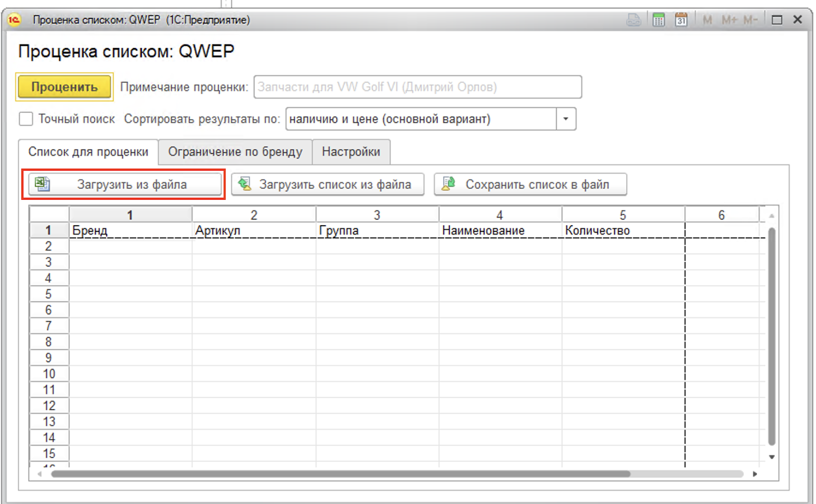The height and width of the screenshot is (504, 816).
Task: Select row header 5
Action: click(49, 294)
